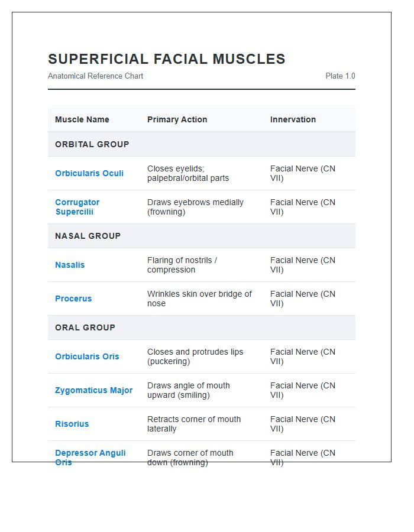Click the Muscle Name column header
414x532 pixels.
click(x=82, y=119)
